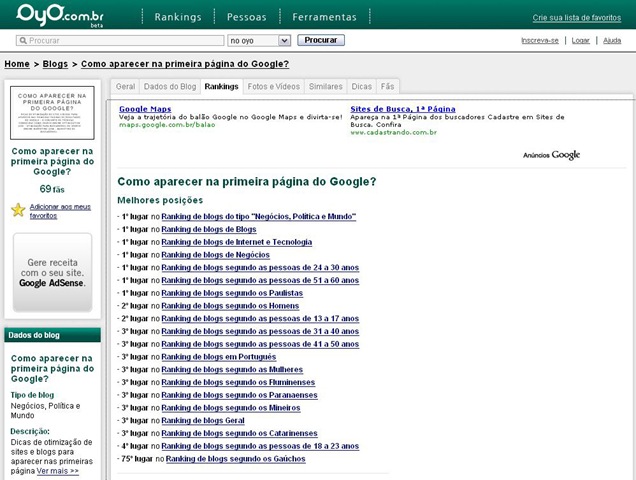Click the yellow star favorites icon
Viewport: 636px width, 480px height.
point(18,210)
